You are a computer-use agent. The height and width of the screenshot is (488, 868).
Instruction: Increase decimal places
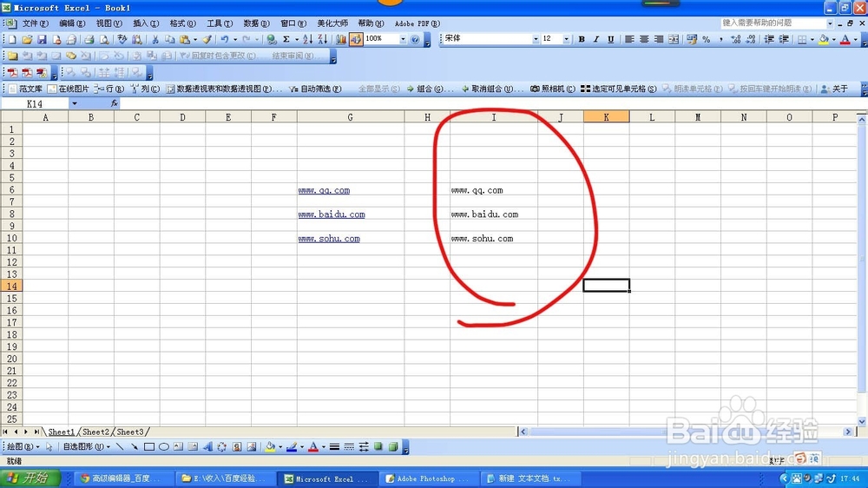click(736, 39)
